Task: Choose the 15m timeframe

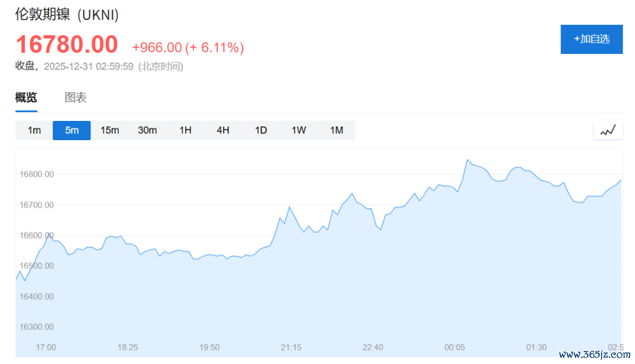Action: tap(110, 130)
